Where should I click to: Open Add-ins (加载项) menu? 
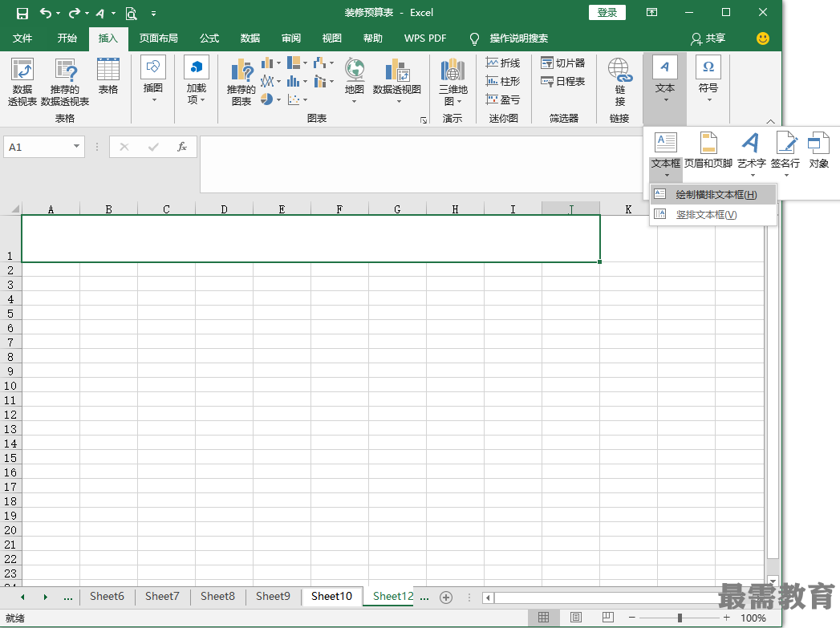(x=196, y=79)
